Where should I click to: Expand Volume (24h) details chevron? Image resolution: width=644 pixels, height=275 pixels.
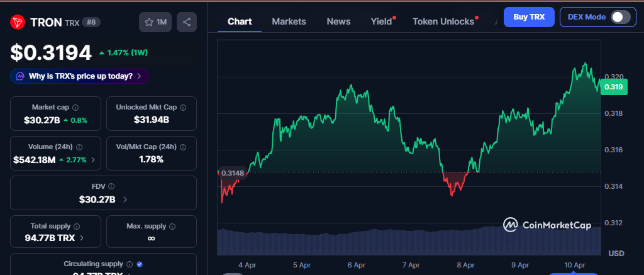[x=94, y=160]
